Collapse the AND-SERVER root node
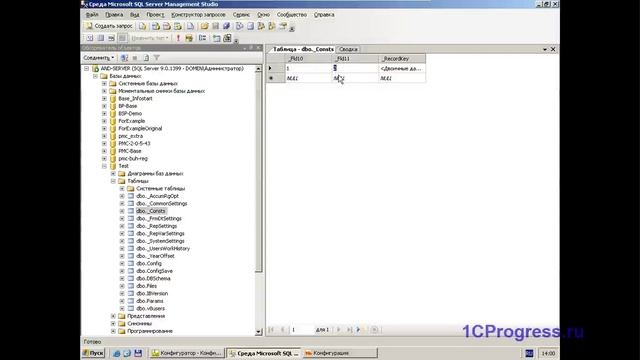640x360 pixels. [87, 69]
